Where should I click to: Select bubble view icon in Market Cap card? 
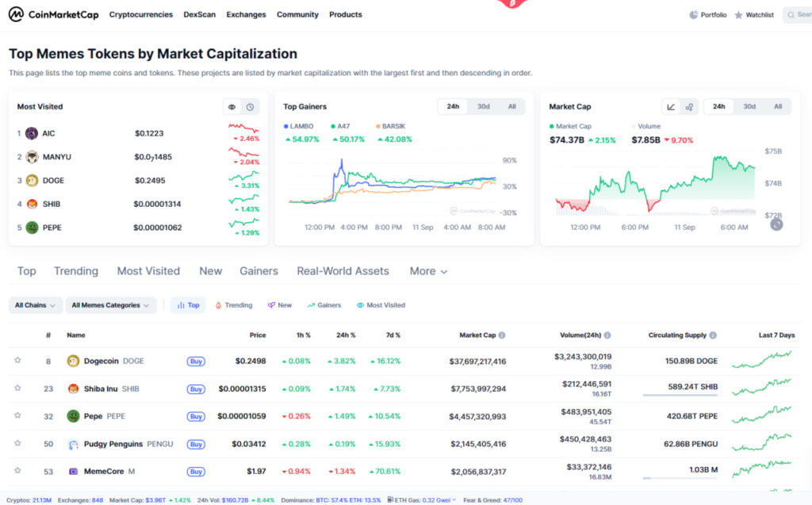tap(689, 107)
